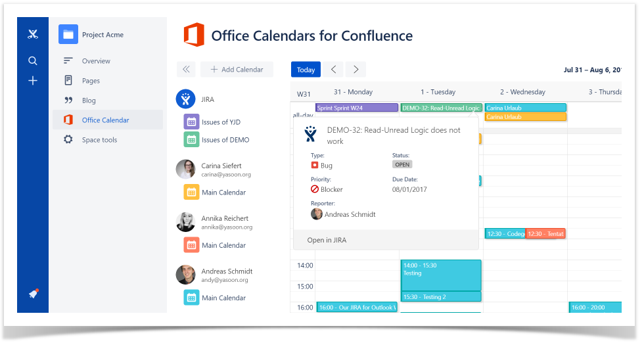Open the 16:00 Our JIRA for Outlook event
The image size is (644, 345).
[356, 308]
